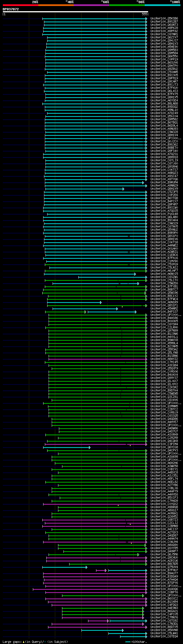Select the UniRef100_C5XPG9 label

164,265
